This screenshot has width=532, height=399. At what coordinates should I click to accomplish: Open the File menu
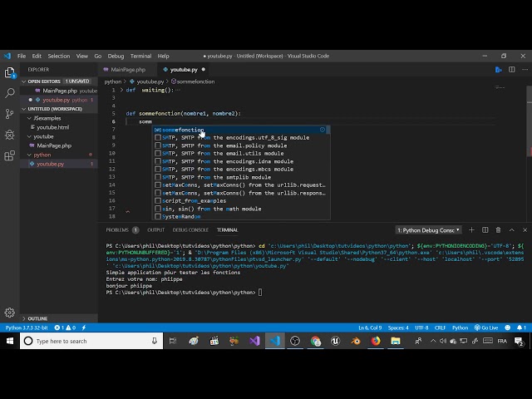pyautogui.click(x=22, y=56)
